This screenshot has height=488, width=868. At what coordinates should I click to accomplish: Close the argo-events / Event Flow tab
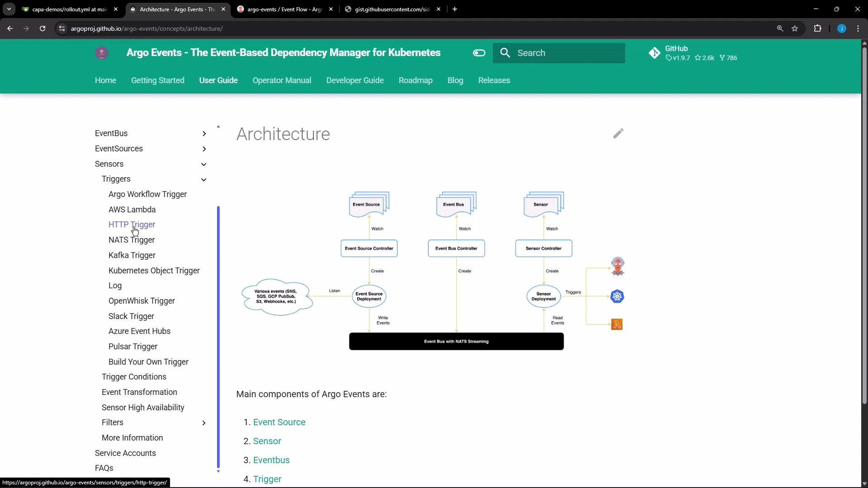point(331,9)
